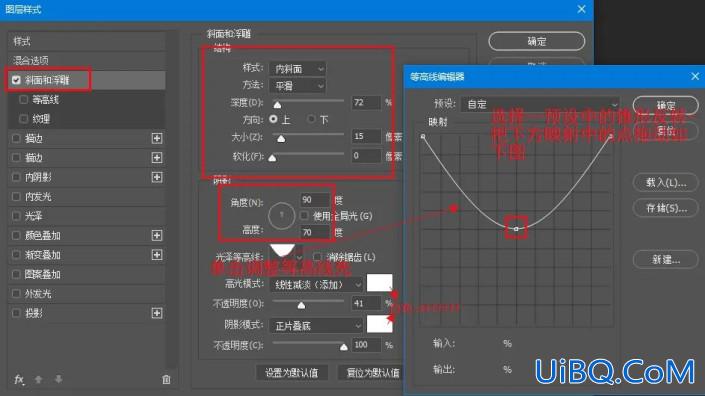Check the 内阴影 checkbox
The image size is (705, 396).
(x=16, y=177)
